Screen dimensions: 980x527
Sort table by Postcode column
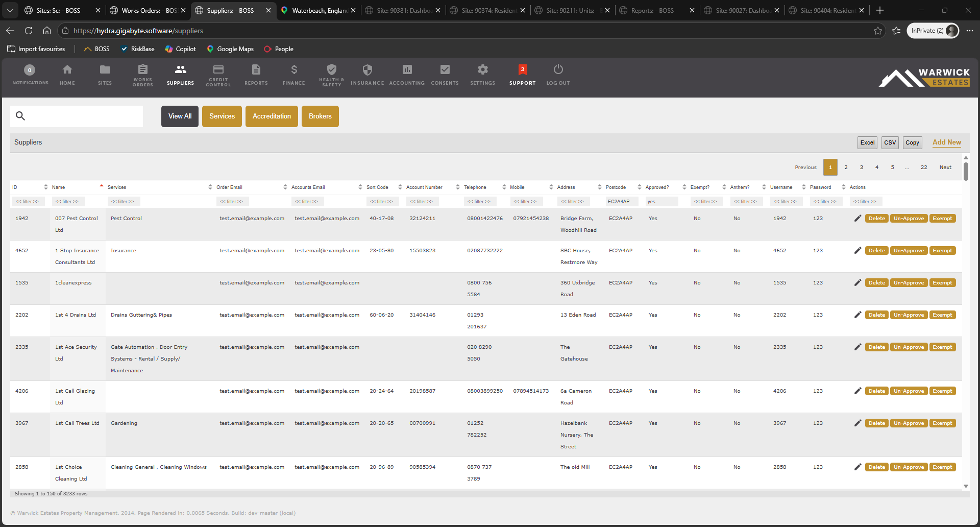(623, 187)
